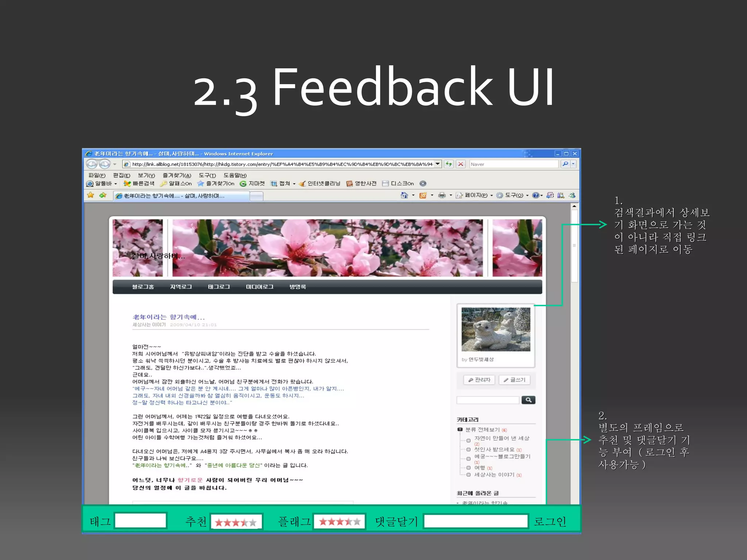Click the 추천 star rating control
Viewport: 747px width, 560px height.
coord(236,522)
